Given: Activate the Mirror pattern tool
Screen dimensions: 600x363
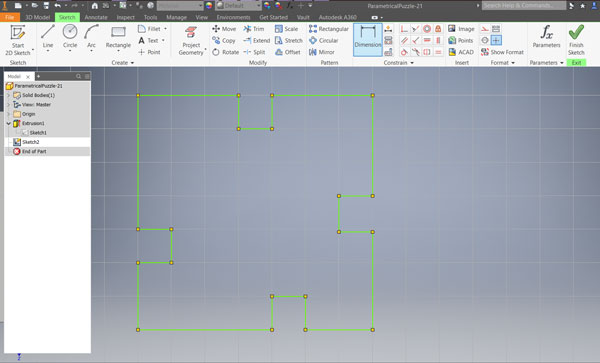Looking at the screenshot, I should [x=321, y=52].
